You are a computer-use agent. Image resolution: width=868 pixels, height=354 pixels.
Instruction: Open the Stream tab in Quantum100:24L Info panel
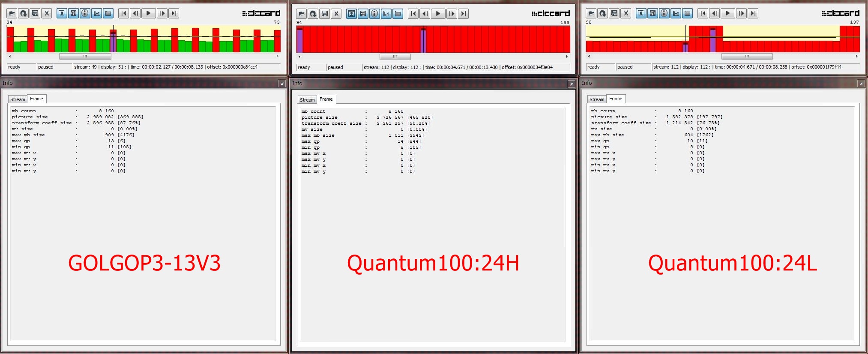click(x=597, y=99)
